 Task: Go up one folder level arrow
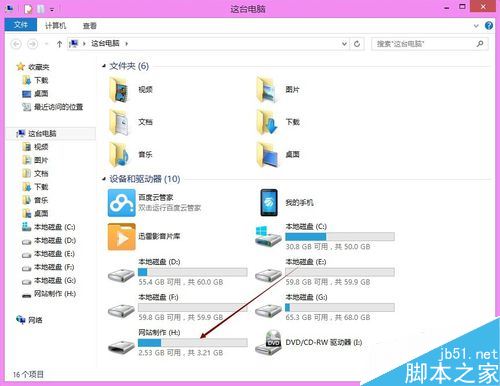[x=59, y=44]
